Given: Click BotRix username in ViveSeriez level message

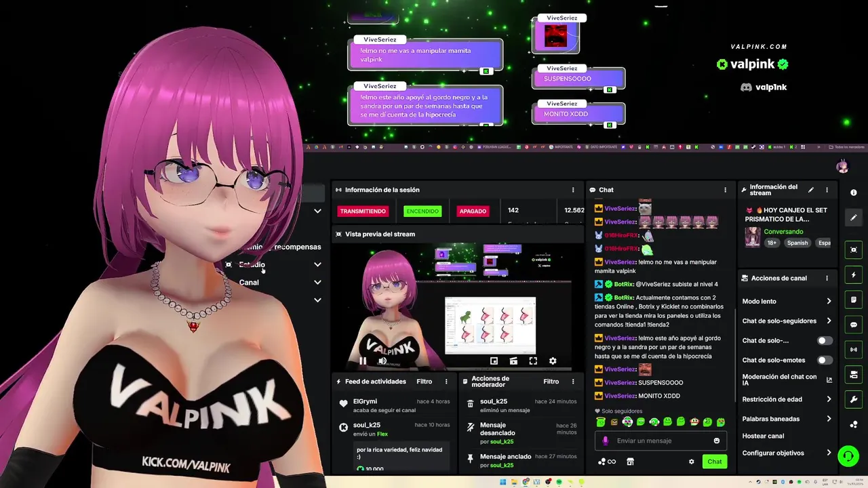Looking at the screenshot, I should [624, 284].
